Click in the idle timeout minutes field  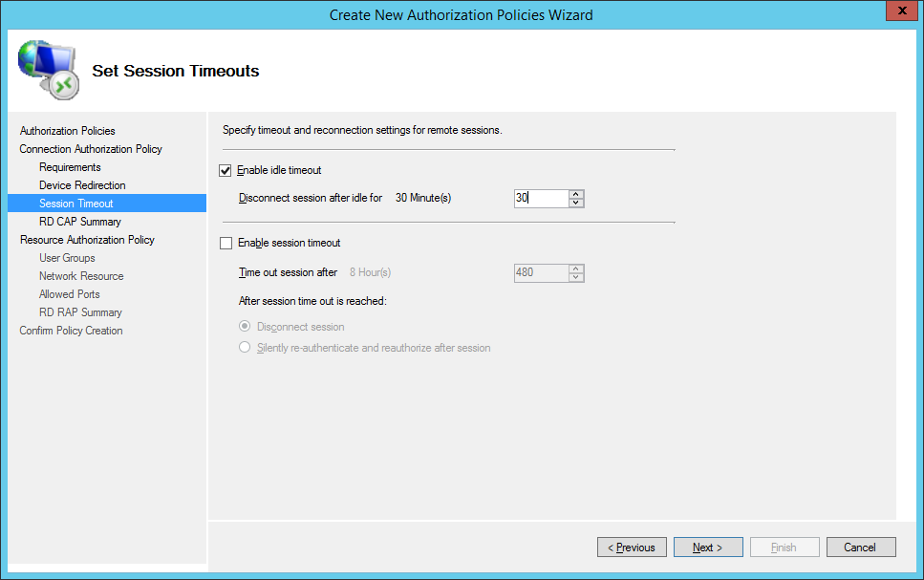point(540,199)
